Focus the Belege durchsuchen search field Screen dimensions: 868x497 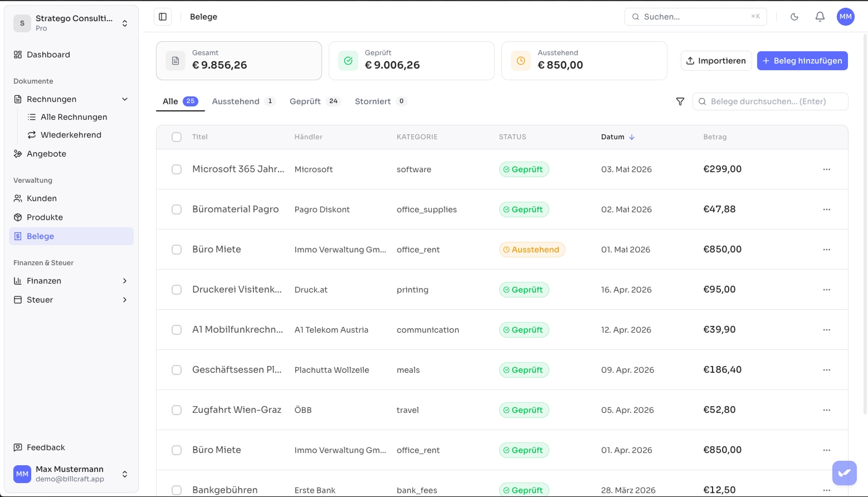771,101
